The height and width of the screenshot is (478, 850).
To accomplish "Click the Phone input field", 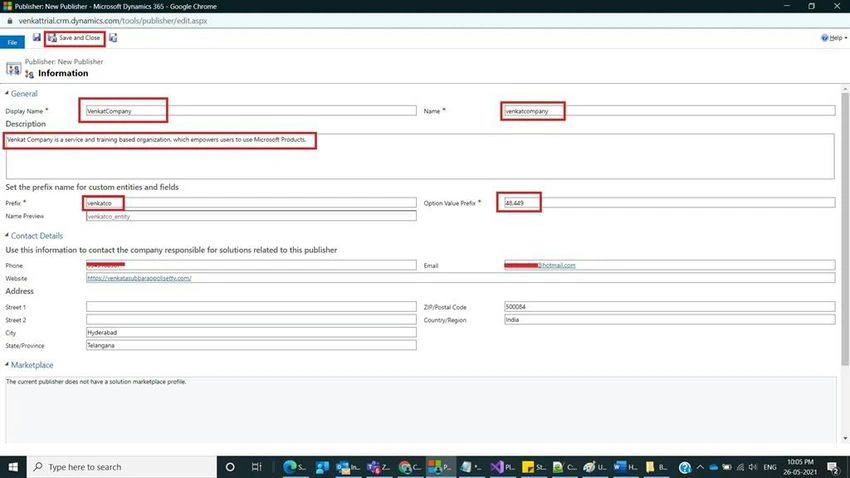I will coord(251,265).
